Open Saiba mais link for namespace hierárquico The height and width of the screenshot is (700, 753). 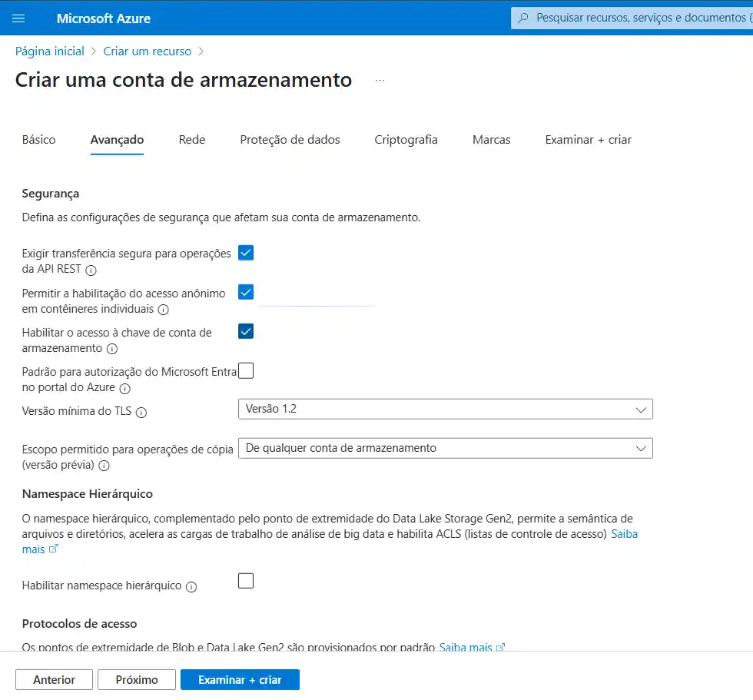coord(624,534)
